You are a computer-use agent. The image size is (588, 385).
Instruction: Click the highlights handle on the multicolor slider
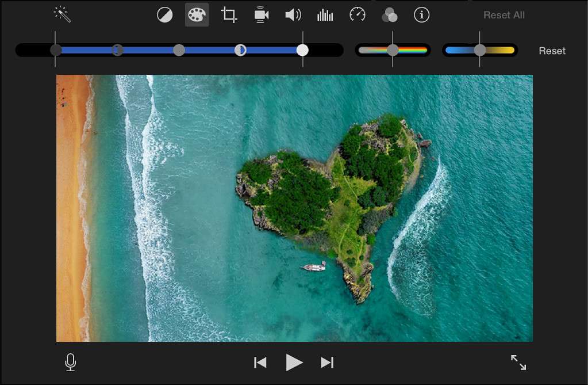(x=303, y=50)
